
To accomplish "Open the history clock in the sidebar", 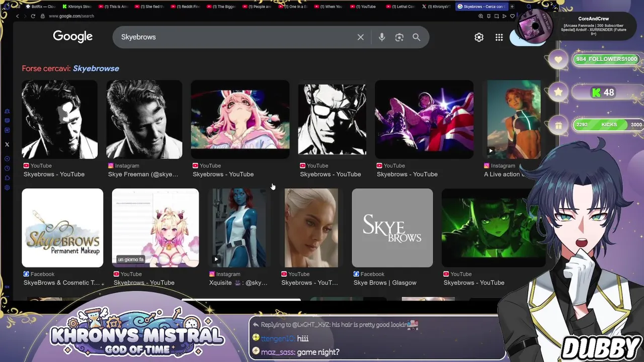I will point(7,168).
